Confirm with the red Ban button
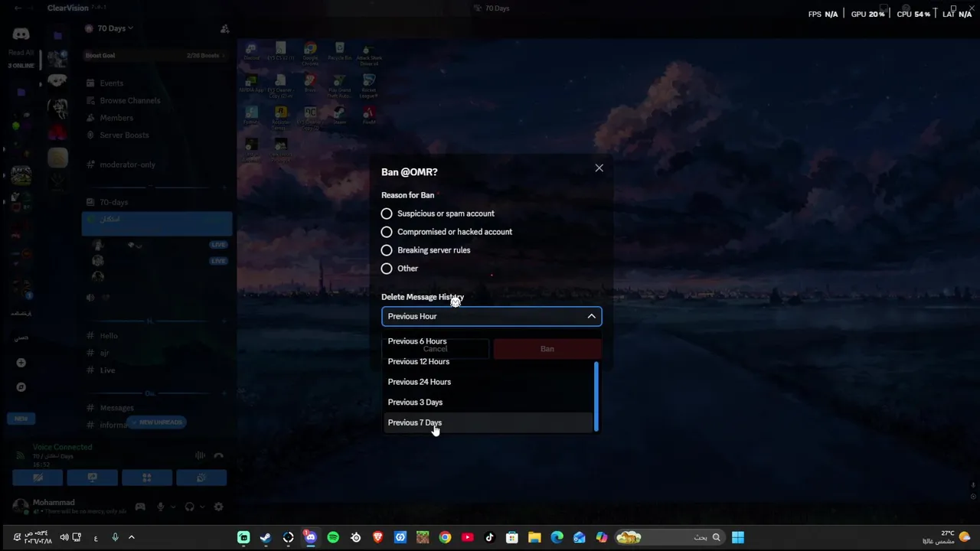This screenshot has height=551, width=980. 547,349
